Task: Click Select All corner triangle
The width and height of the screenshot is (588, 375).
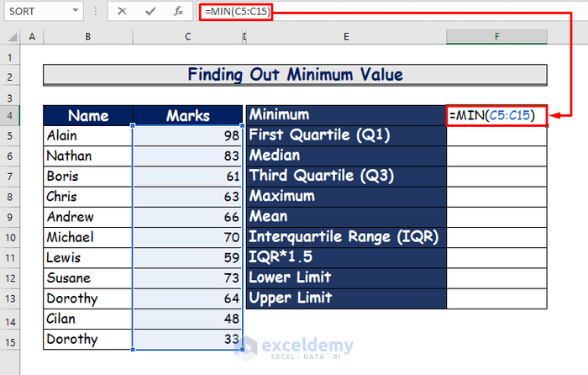Action: click(13, 37)
